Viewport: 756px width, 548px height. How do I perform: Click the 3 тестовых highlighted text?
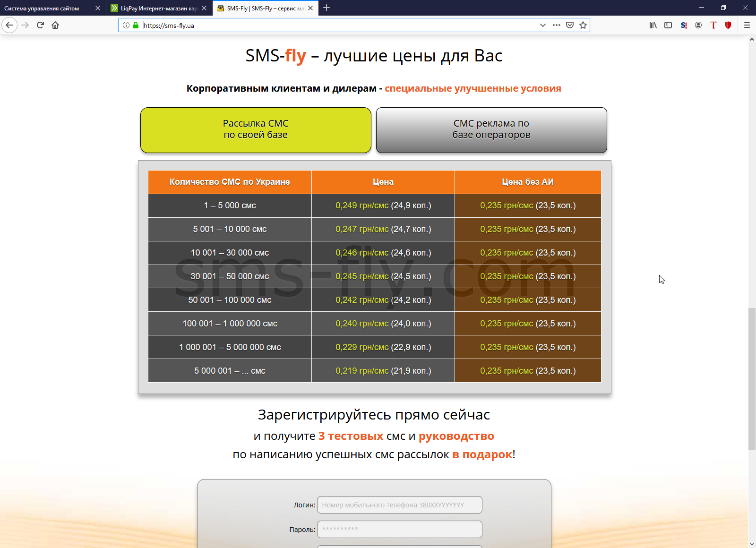(x=351, y=436)
